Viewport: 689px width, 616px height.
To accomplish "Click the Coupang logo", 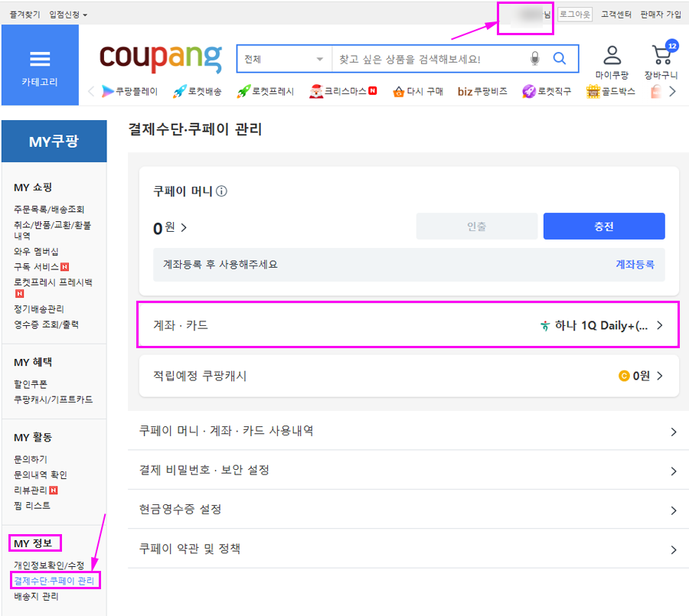I will [160, 59].
